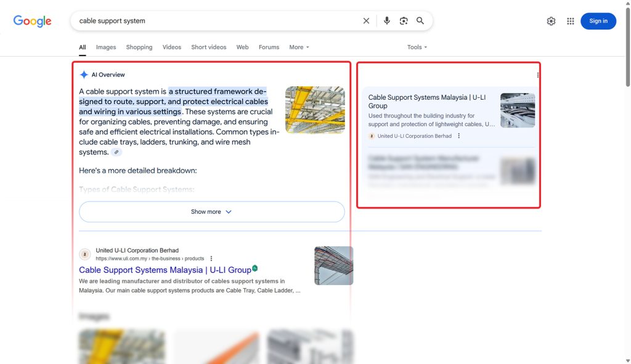
Task: Open 'Cable Support Systems Malaysia | U-LI Group' result link
Action: (x=165, y=270)
